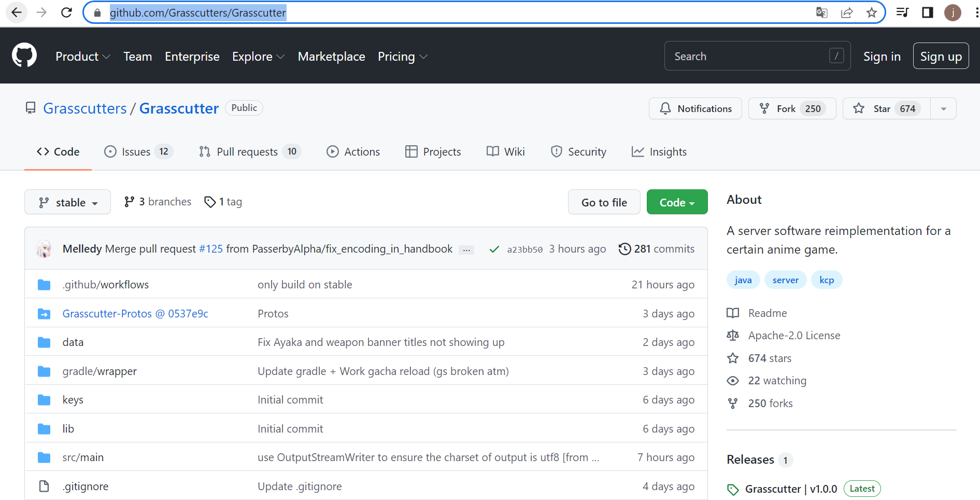Expand commit message with the ellipsis button
Image resolution: width=980 pixels, height=500 pixels.
(x=466, y=250)
